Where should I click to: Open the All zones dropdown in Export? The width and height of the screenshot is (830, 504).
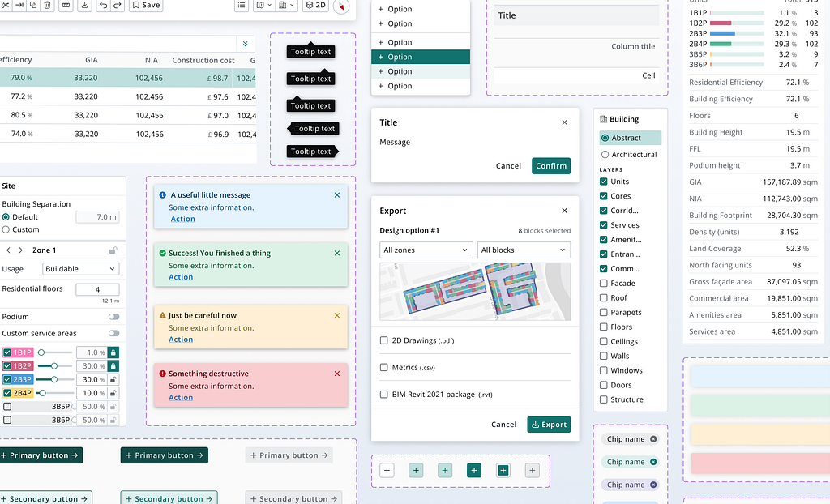click(x=426, y=250)
